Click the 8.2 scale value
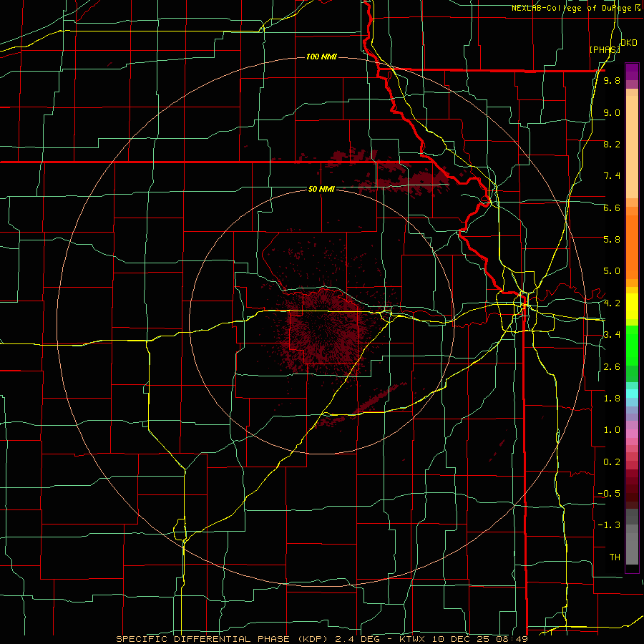The height and width of the screenshot is (644, 644). point(612,144)
